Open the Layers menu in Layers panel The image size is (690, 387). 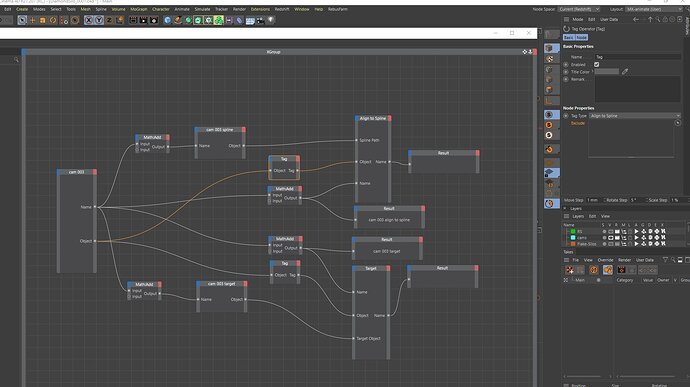point(578,216)
